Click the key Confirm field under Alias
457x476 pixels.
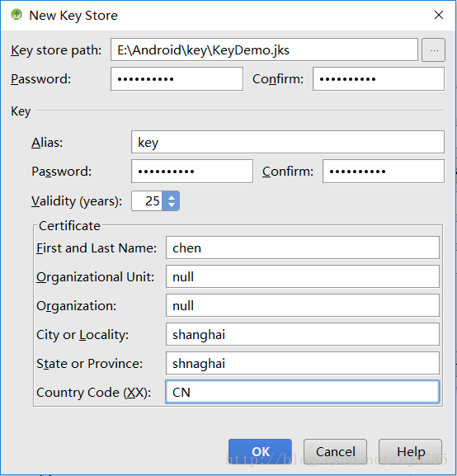tap(384, 172)
